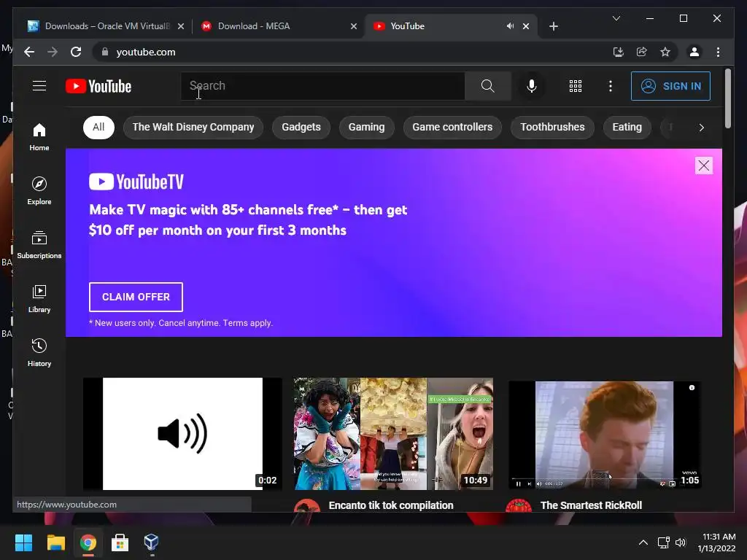Screen dimensions: 747x560
Task: Open the Windows Start menu
Action: click(23, 542)
